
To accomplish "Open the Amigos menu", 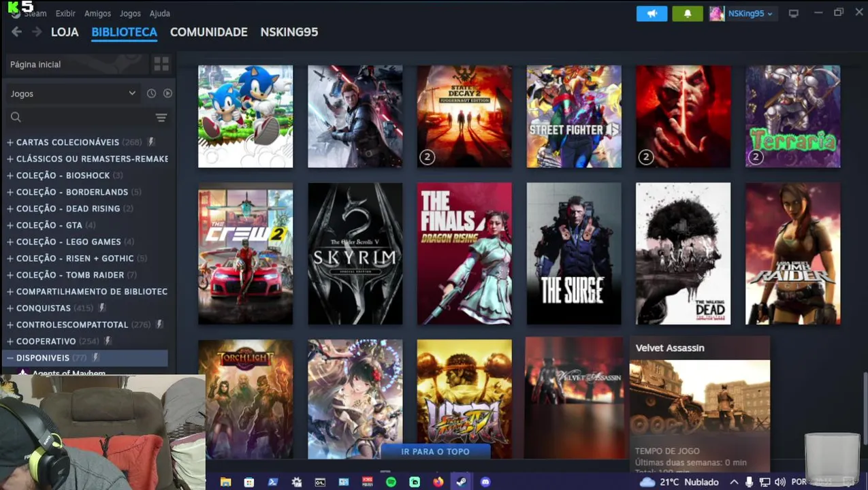I will click(x=97, y=14).
